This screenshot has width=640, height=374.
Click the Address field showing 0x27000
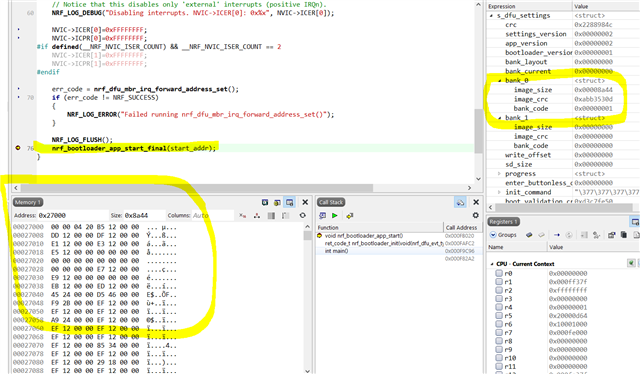coord(72,215)
